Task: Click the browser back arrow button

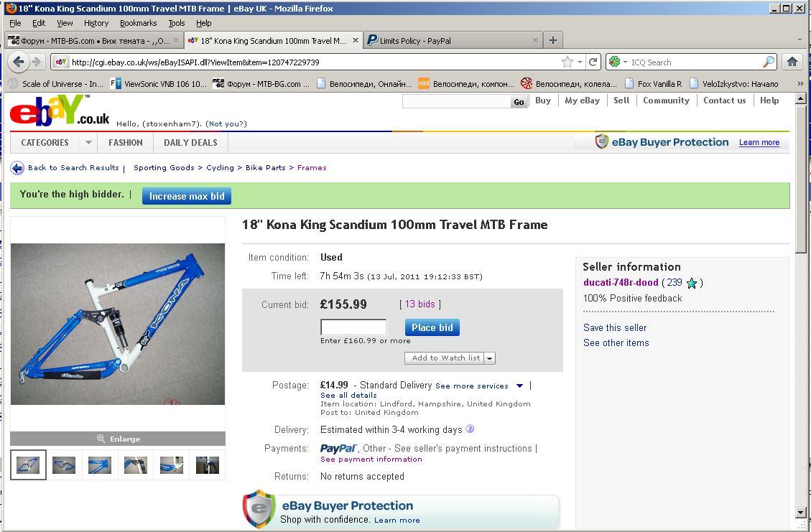Action: coord(18,62)
